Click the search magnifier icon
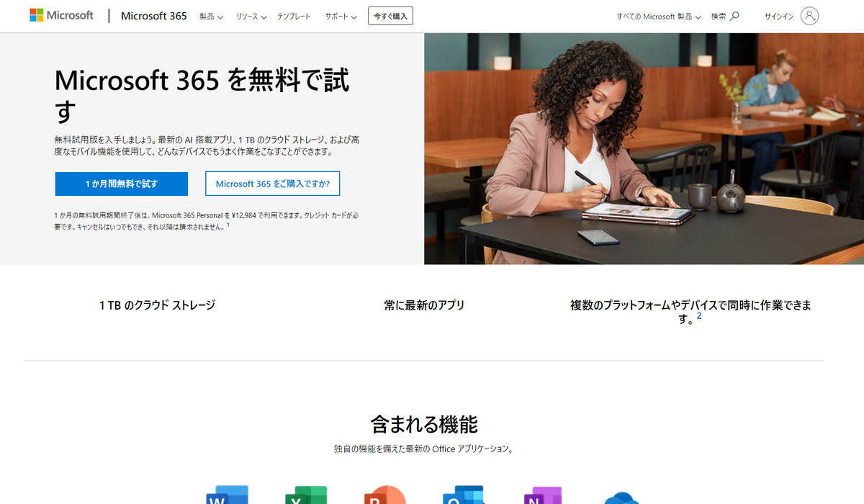This screenshot has height=504, width=864. [x=734, y=16]
